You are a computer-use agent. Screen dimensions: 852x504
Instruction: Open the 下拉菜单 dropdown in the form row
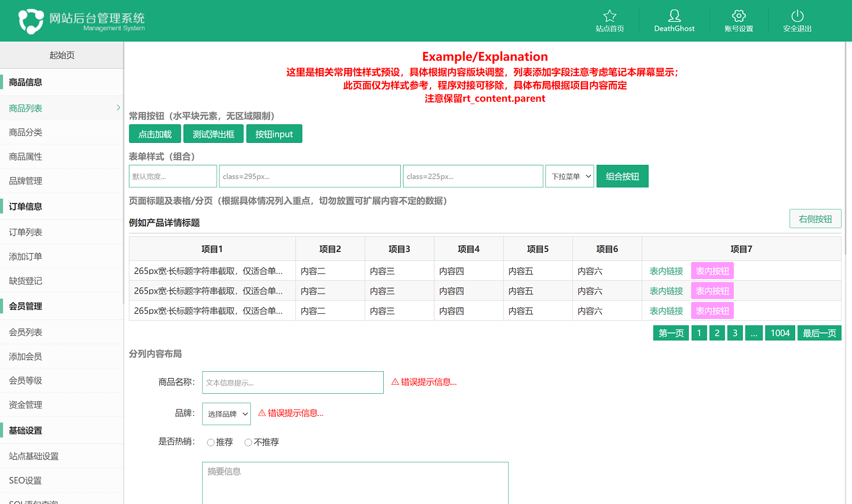[x=569, y=176]
